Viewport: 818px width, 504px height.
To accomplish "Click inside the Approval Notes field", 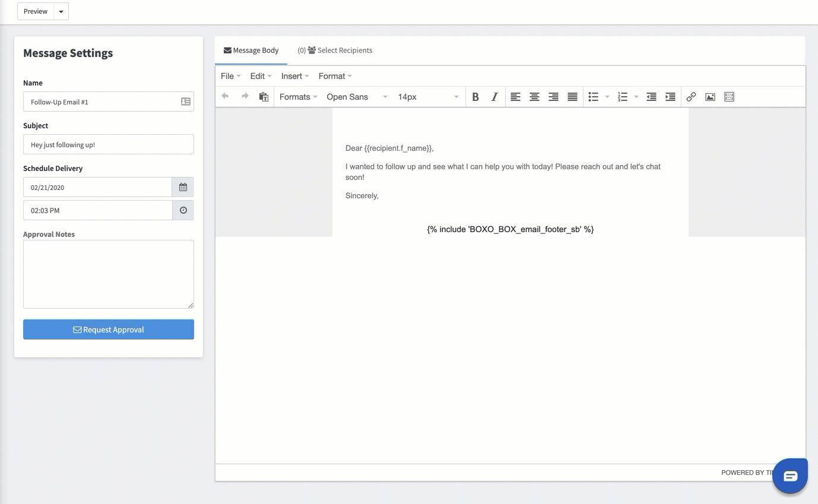I will [109, 273].
